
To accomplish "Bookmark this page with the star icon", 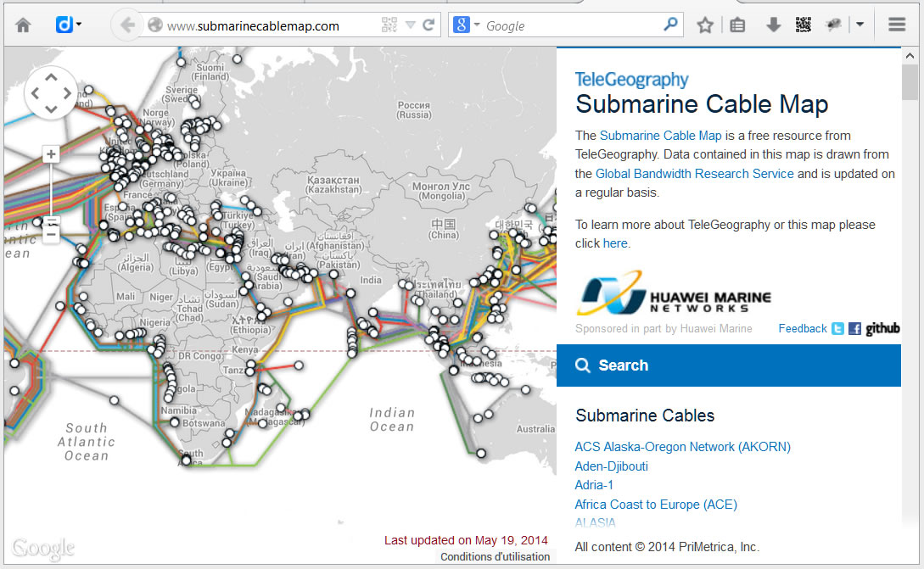I will (x=705, y=25).
